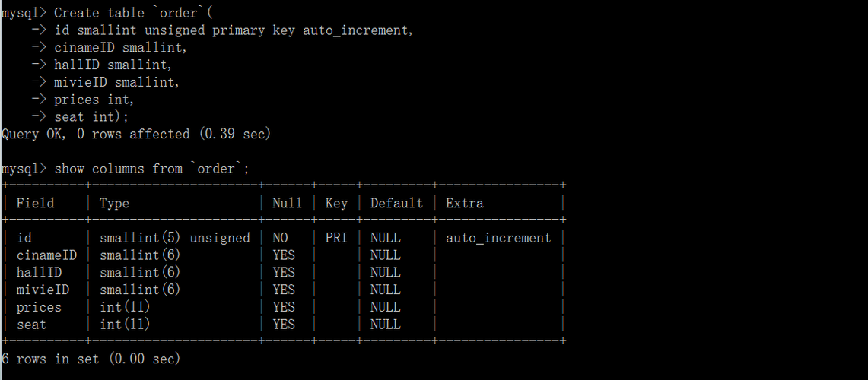
Task: Click the 'Type' column header
Action: (114, 203)
